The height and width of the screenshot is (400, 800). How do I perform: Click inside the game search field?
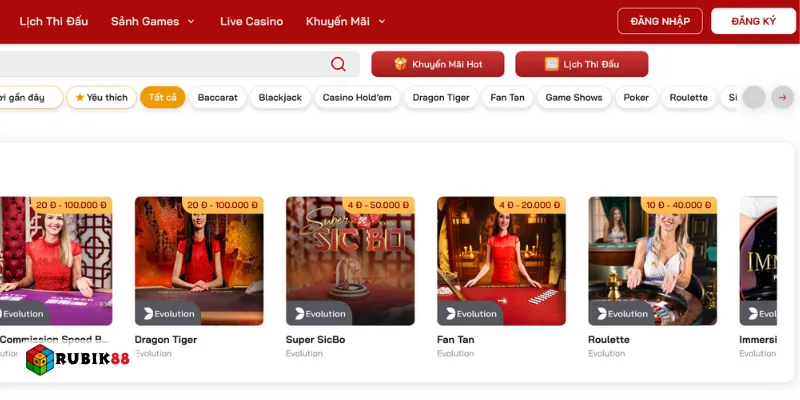tap(160, 65)
